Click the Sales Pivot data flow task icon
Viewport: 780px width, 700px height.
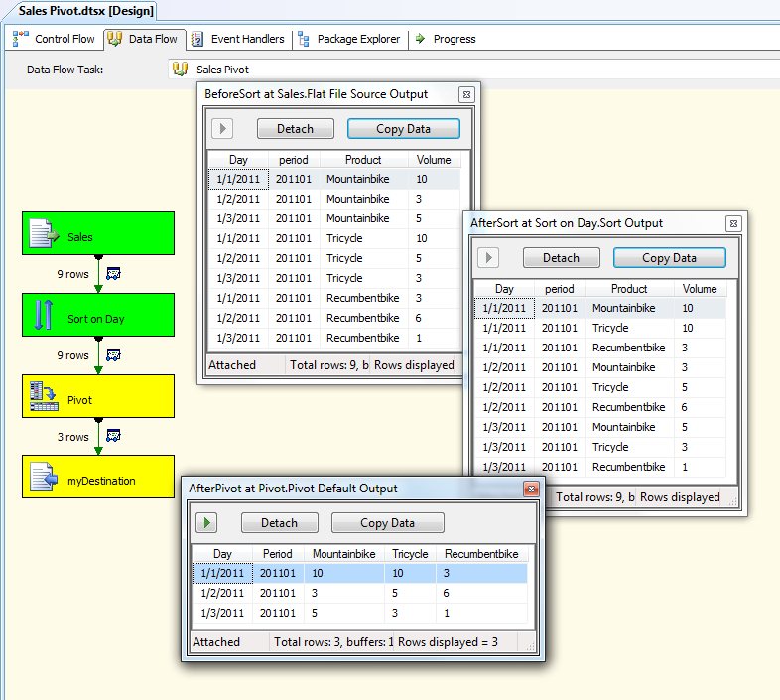click(x=180, y=69)
